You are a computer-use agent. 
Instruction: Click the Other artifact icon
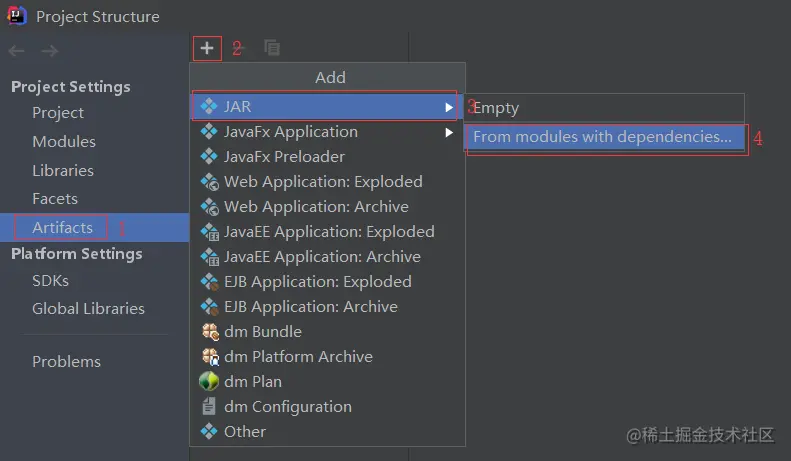[209, 431]
